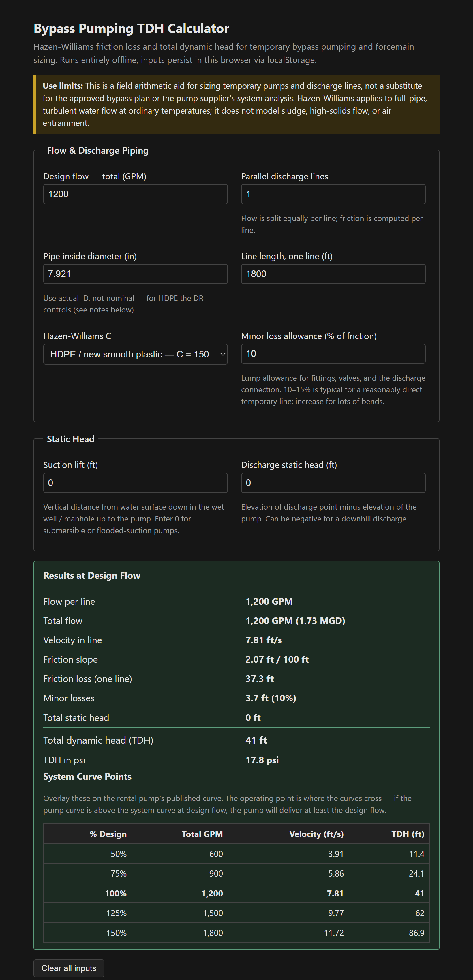Select the 0 ft total static head value
This screenshot has height=980, width=473.
253,717
